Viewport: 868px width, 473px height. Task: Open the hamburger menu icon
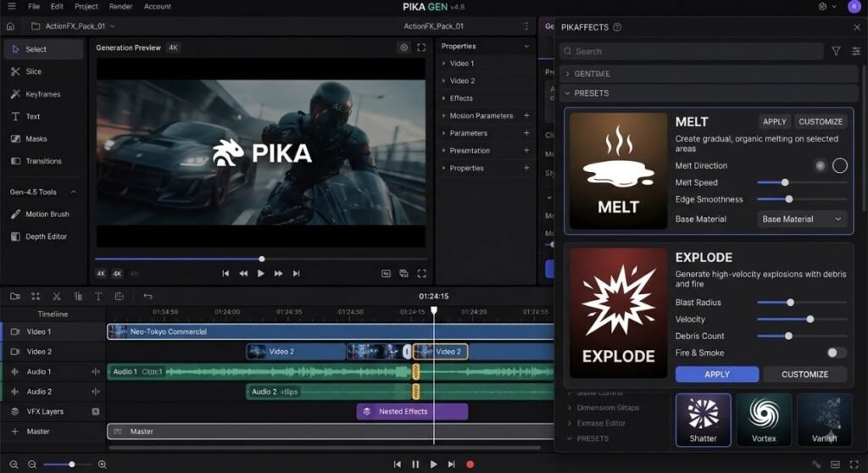coord(12,7)
